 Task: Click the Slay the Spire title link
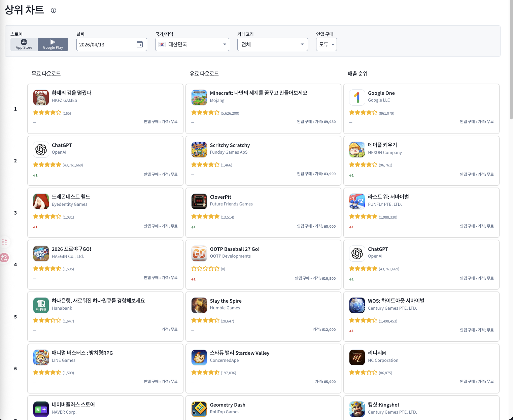tap(226, 301)
